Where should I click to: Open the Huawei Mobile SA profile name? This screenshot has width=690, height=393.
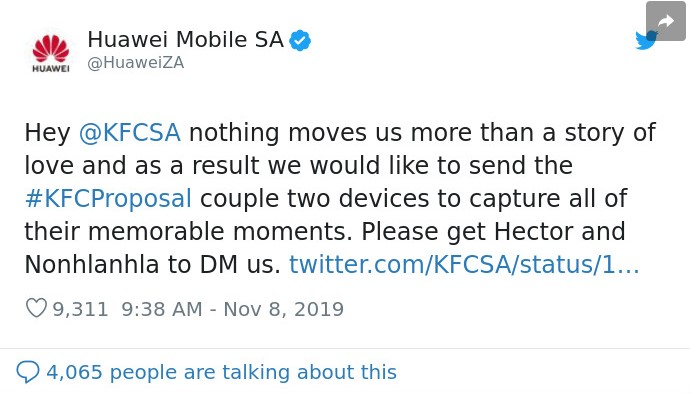click(x=186, y=40)
